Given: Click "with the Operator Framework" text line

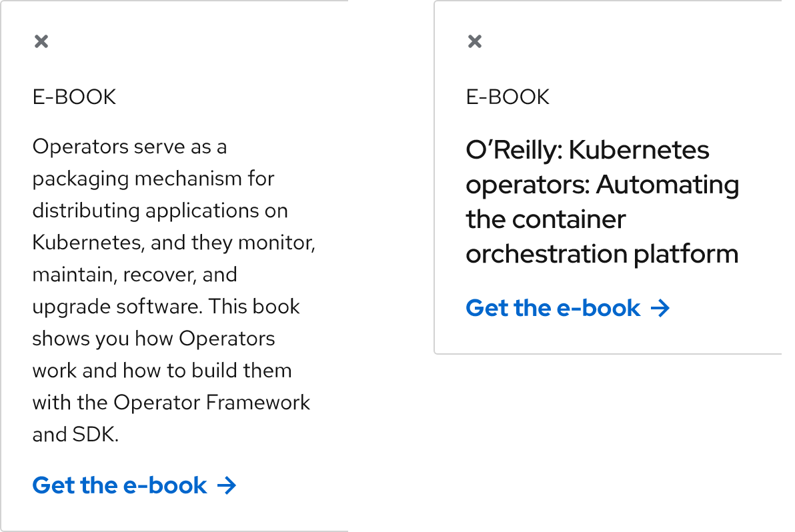Looking at the screenshot, I should coord(171,403).
